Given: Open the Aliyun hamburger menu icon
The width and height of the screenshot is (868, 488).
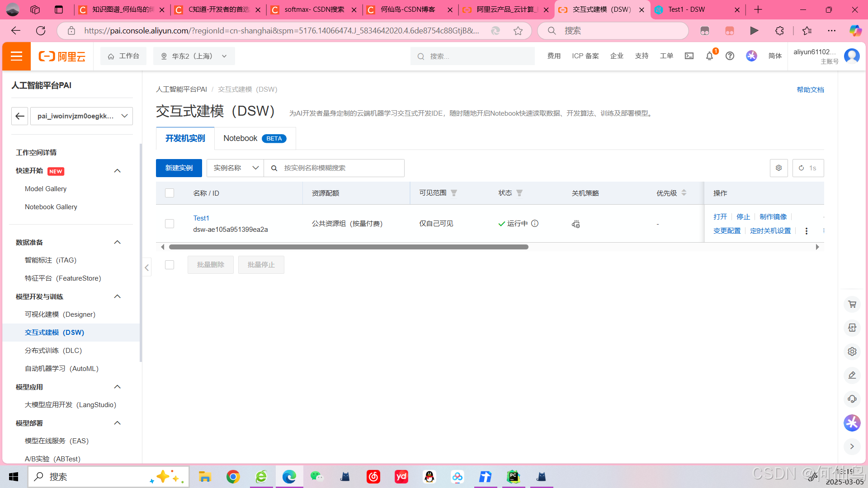Looking at the screenshot, I should tap(17, 56).
